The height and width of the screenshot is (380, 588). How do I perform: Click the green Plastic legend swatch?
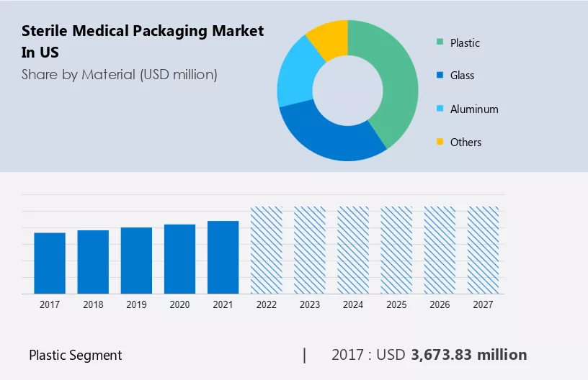[440, 42]
